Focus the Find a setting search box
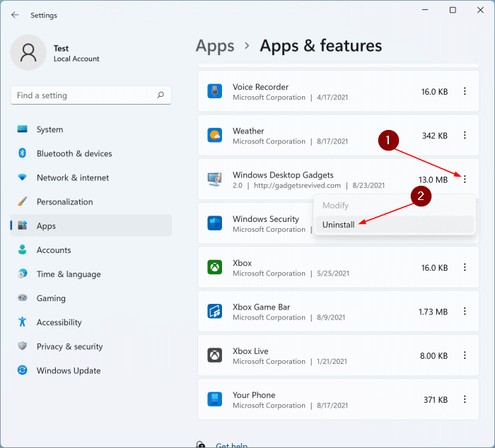Screen dimensions: 495x448 [91, 95]
